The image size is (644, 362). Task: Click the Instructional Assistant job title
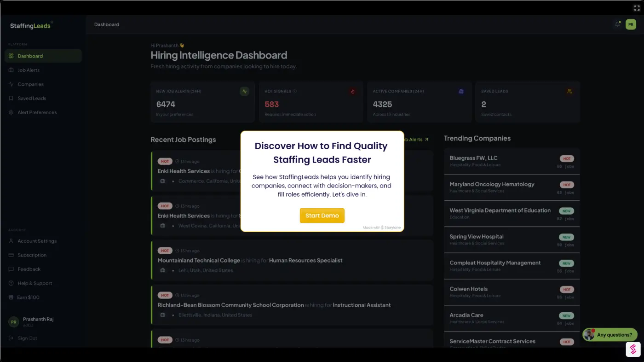point(362,305)
